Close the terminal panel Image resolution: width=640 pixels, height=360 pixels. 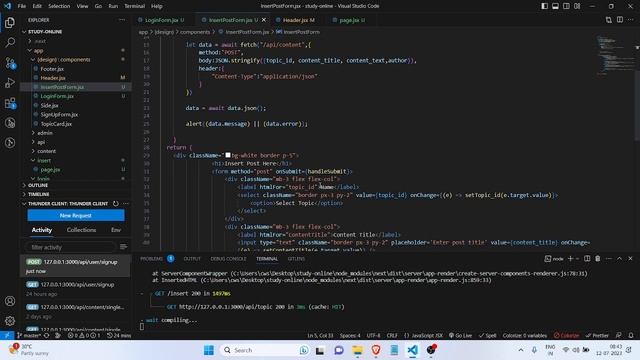coord(630,258)
